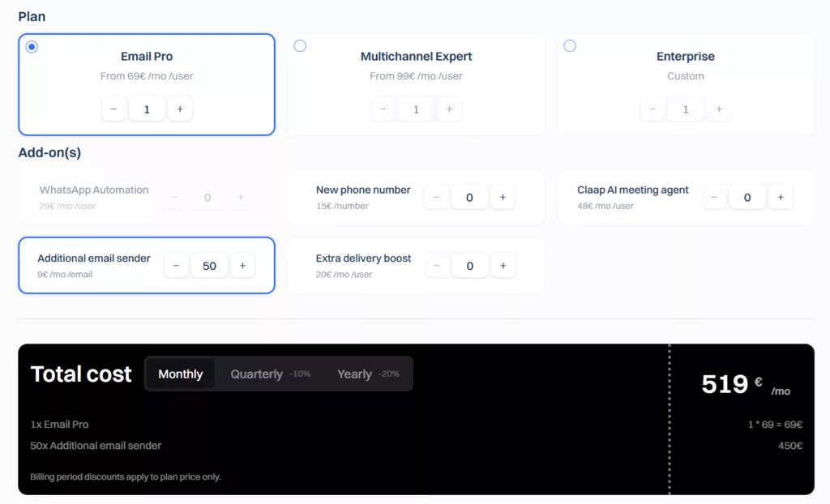Click minus for New phone number add-on
830x504 pixels.
pyautogui.click(x=436, y=197)
